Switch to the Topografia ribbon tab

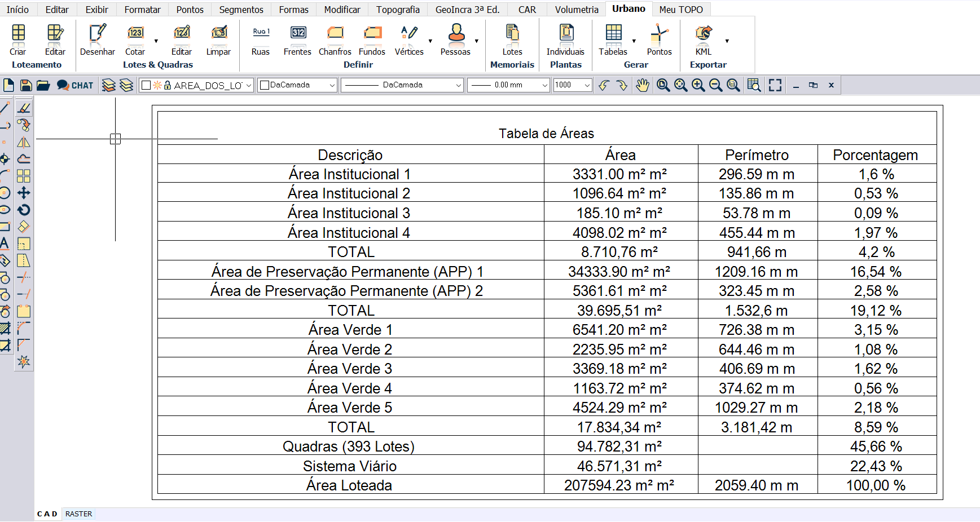398,10
